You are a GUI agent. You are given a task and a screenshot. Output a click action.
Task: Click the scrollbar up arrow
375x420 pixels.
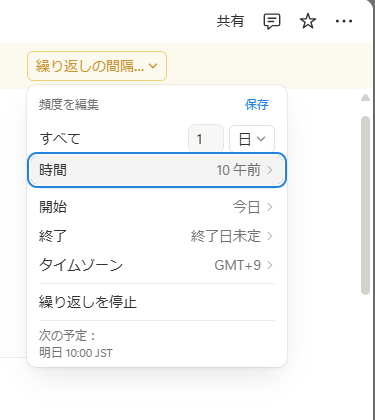point(366,97)
